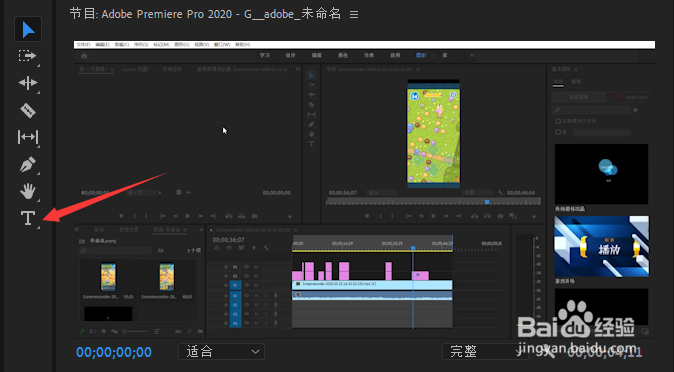Toggle blue A1 track target in previewed timeline

tap(235, 296)
